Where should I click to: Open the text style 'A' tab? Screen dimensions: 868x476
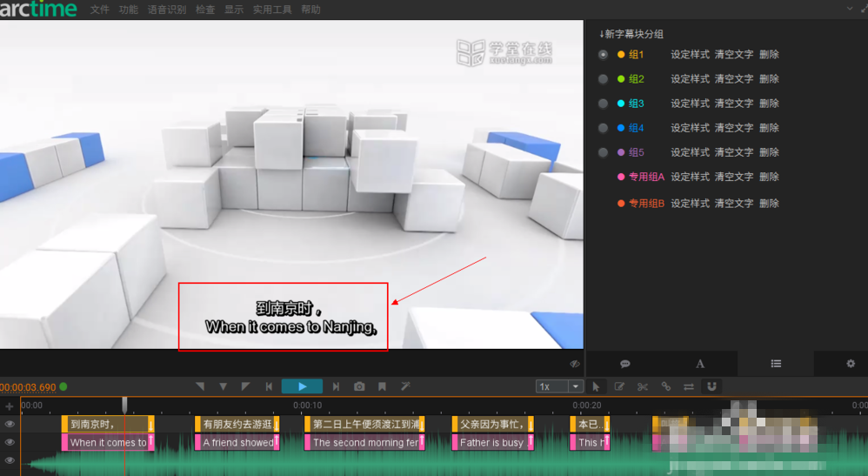700,364
